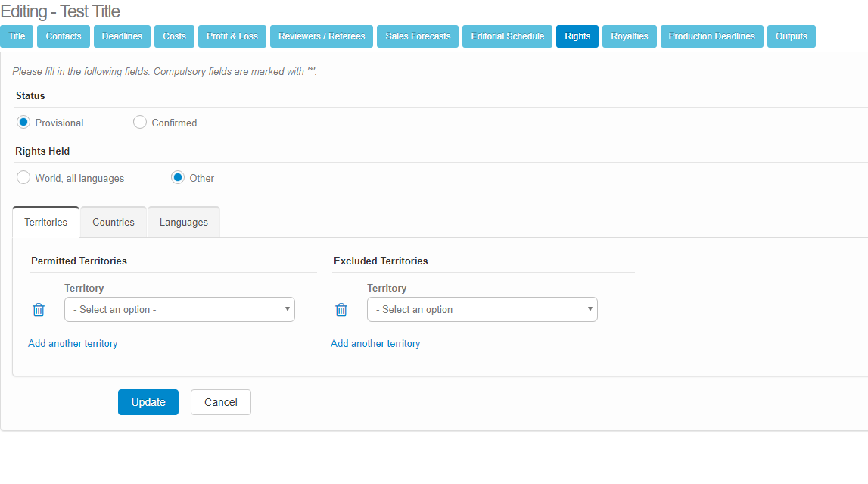868x484 pixels.
Task: Switch to the Countries tab
Action: 114,223
